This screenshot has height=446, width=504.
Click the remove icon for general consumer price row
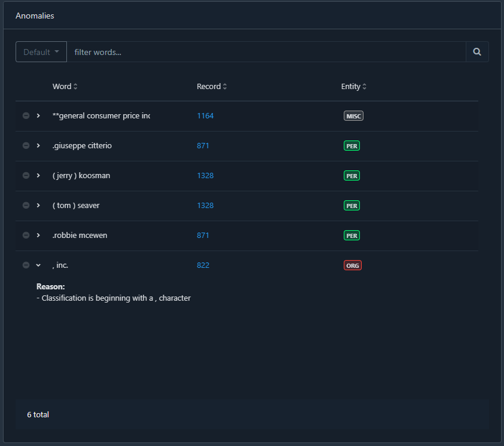(x=26, y=116)
